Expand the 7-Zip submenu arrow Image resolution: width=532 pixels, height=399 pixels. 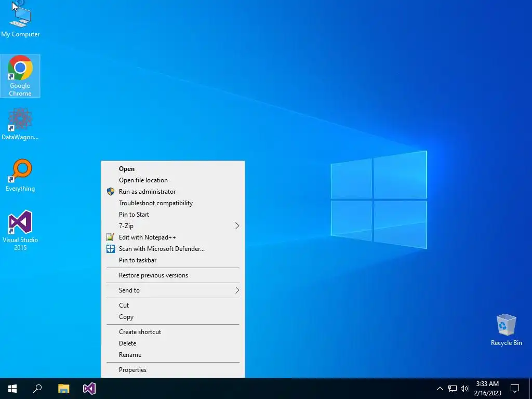click(237, 226)
